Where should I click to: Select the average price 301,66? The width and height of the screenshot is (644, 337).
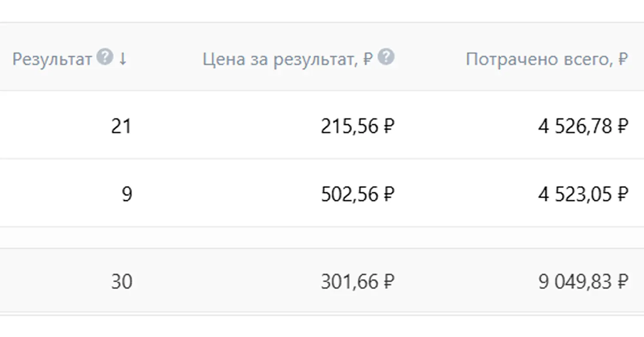click(349, 282)
